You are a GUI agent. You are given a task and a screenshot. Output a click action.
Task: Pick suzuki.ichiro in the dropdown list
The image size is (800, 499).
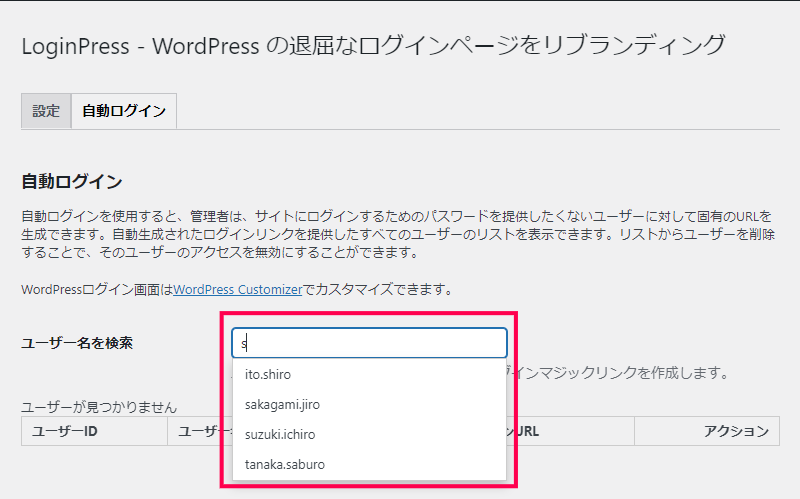[x=369, y=435]
